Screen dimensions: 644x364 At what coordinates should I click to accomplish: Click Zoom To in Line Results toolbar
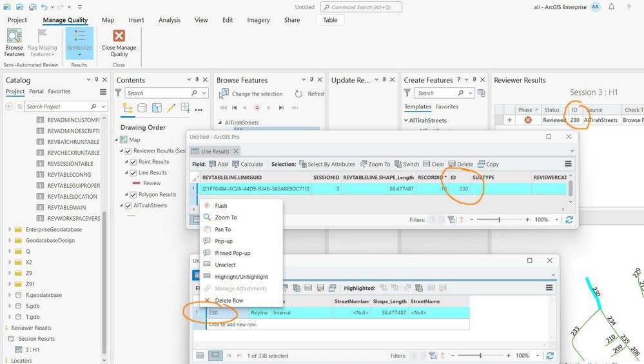pos(375,164)
